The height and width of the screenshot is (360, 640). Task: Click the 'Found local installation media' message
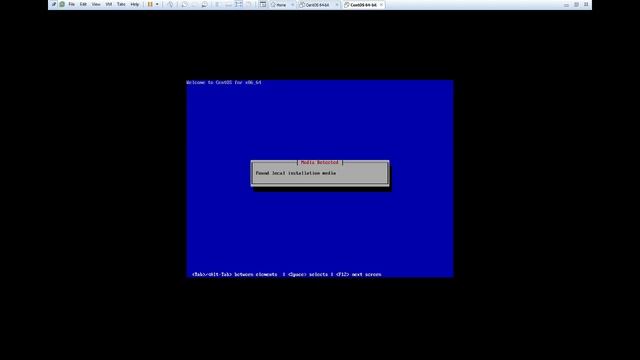click(296, 173)
